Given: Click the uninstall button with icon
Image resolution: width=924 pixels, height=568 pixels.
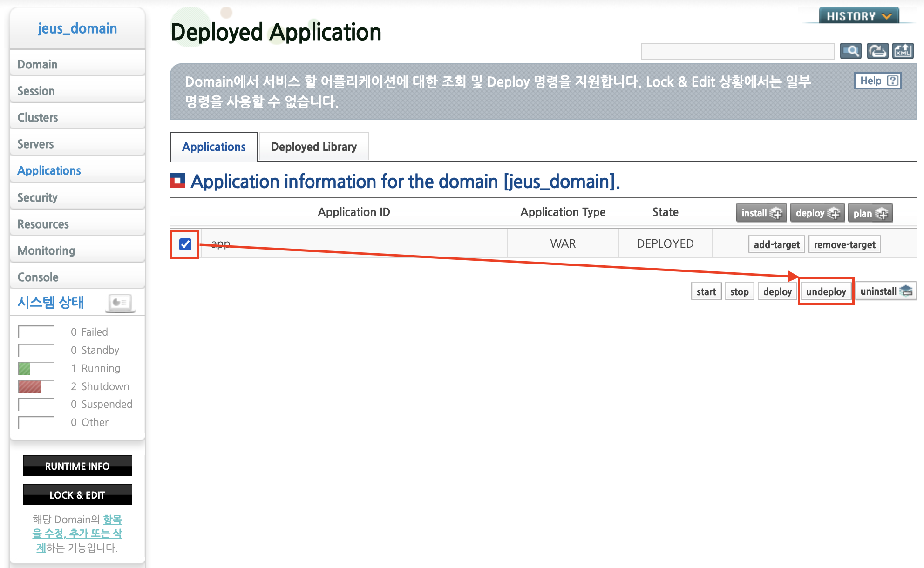Looking at the screenshot, I should click(x=885, y=291).
